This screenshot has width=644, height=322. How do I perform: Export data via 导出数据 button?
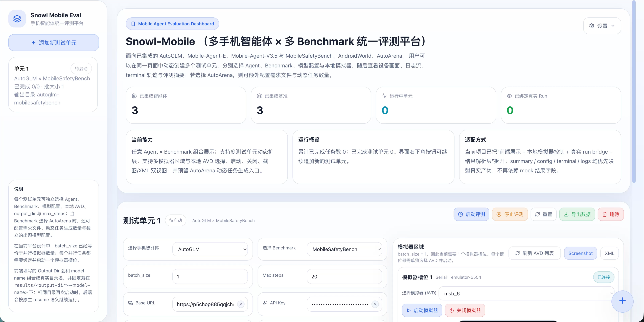click(577, 214)
